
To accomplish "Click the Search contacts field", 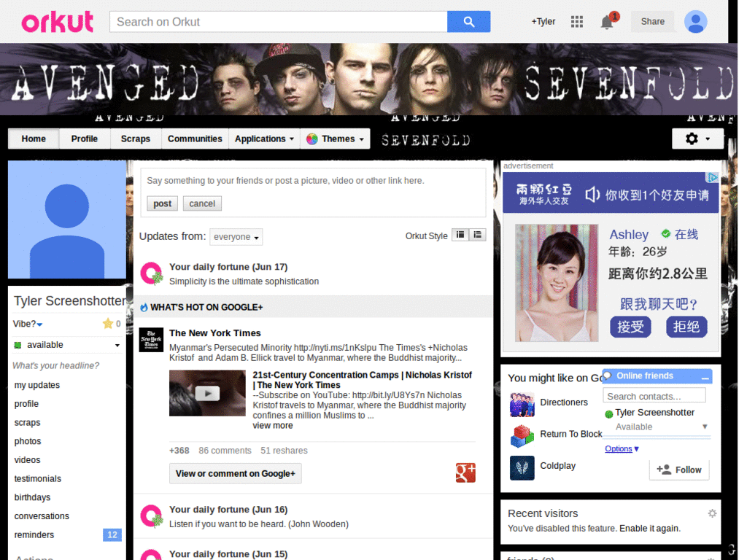I will click(x=654, y=396).
